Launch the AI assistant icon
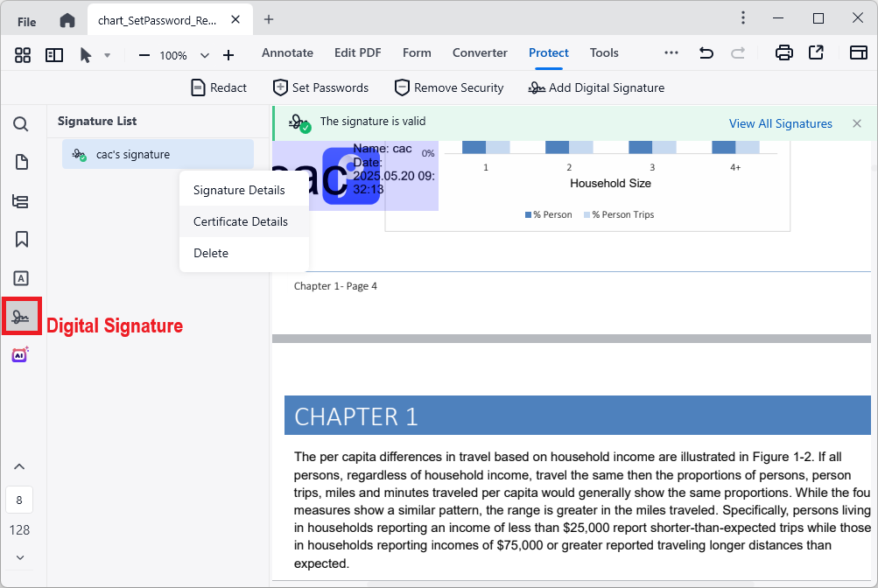Viewport: 878px width, 588px height. pyautogui.click(x=20, y=354)
